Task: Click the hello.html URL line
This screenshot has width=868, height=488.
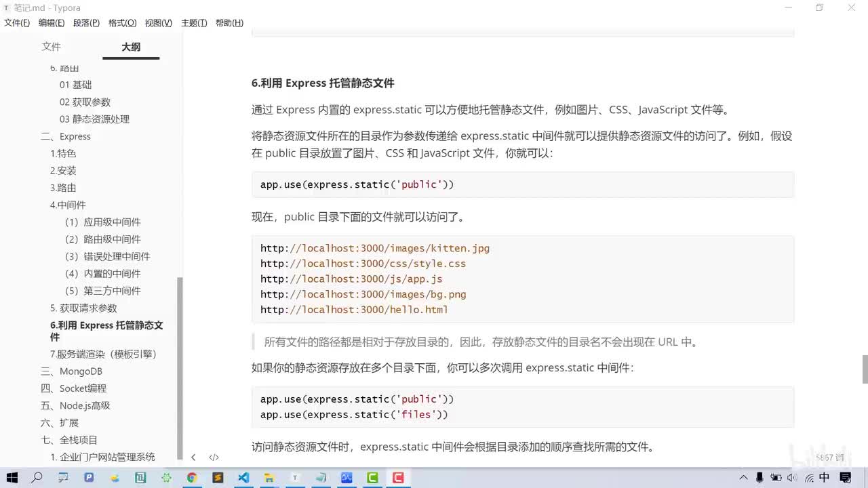Action: (355, 310)
